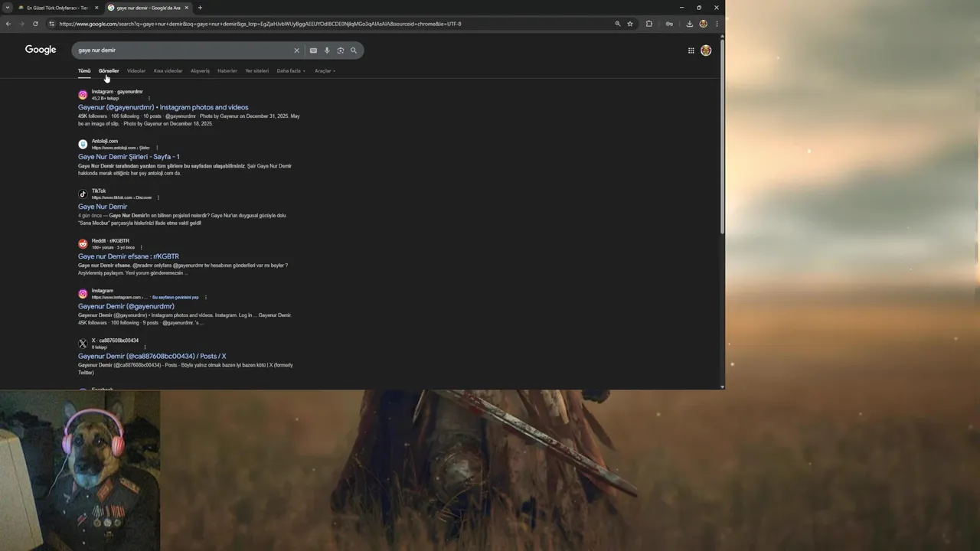The width and height of the screenshot is (980, 551).
Task: Open more options for Reddit r/KGBTR result
Action: point(142,247)
